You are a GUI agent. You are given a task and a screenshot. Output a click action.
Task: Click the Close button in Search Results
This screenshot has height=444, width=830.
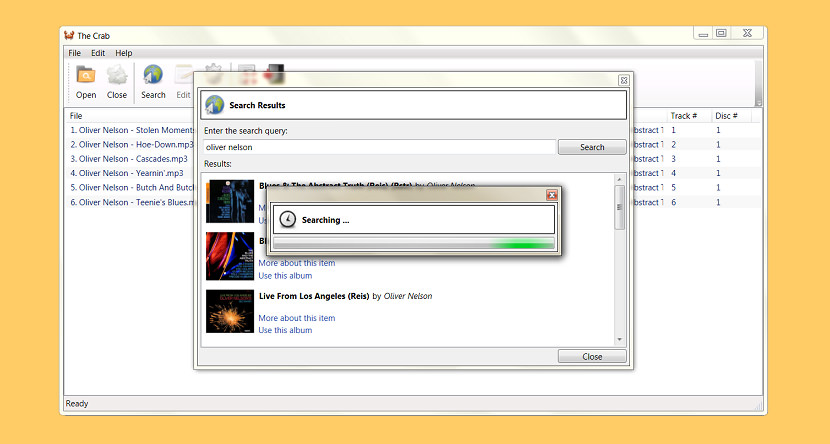(x=592, y=357)
